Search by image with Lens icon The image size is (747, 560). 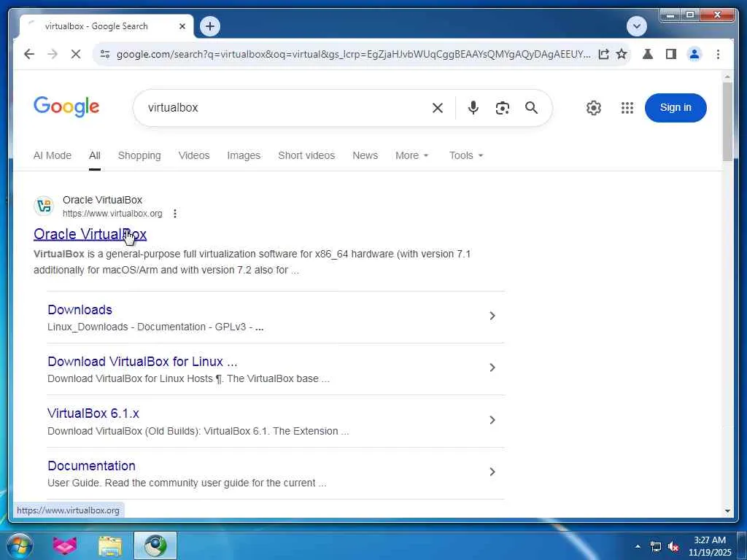[x=502, y=108]
